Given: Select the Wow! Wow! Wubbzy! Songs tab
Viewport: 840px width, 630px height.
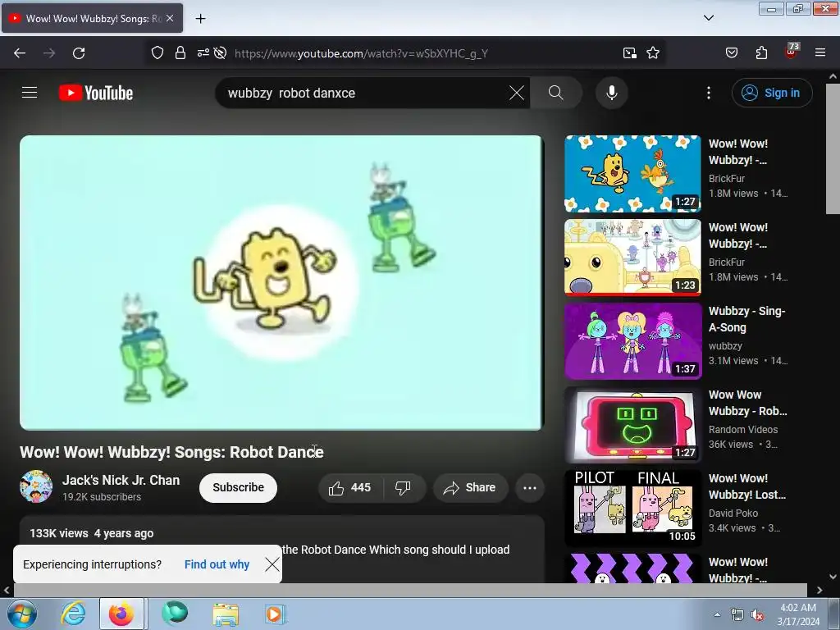Looking at the screenshot, I should coord(92,18).
